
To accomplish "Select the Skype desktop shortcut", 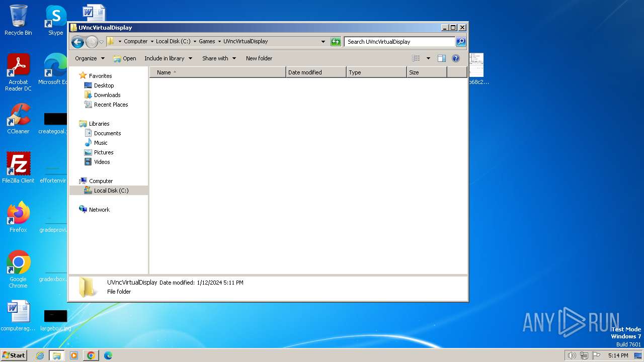I will [x=55, y=20].
